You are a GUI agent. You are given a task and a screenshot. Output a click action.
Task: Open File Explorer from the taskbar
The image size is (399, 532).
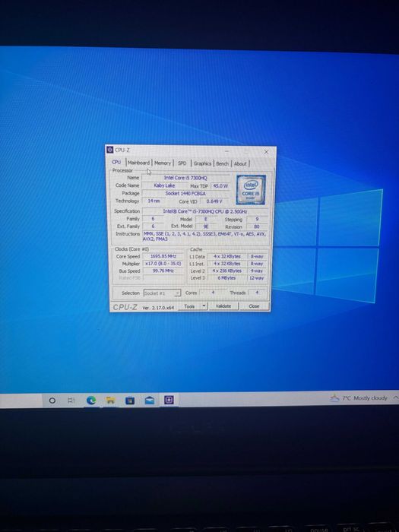[110, 401]
